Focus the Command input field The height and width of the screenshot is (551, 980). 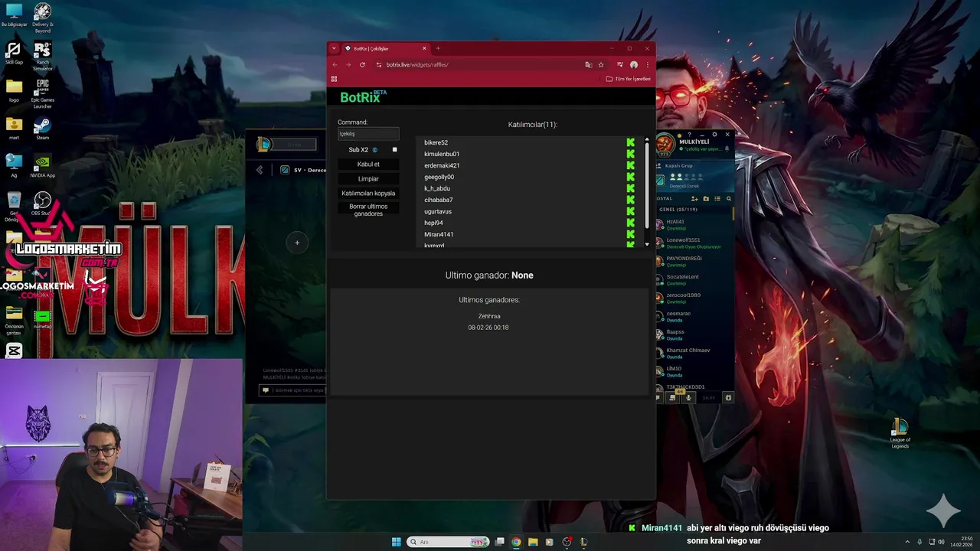click(368, 134)
